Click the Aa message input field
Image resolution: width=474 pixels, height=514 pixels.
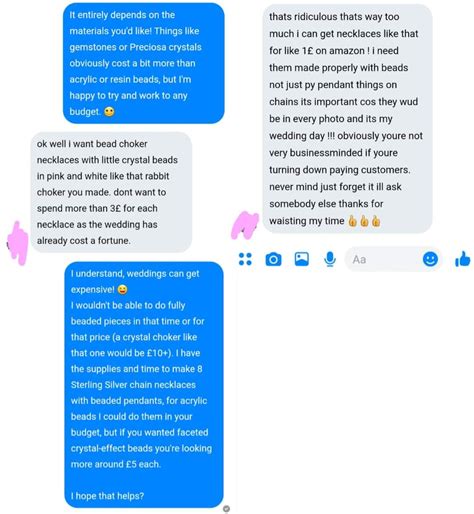click(x=393, y=259)
